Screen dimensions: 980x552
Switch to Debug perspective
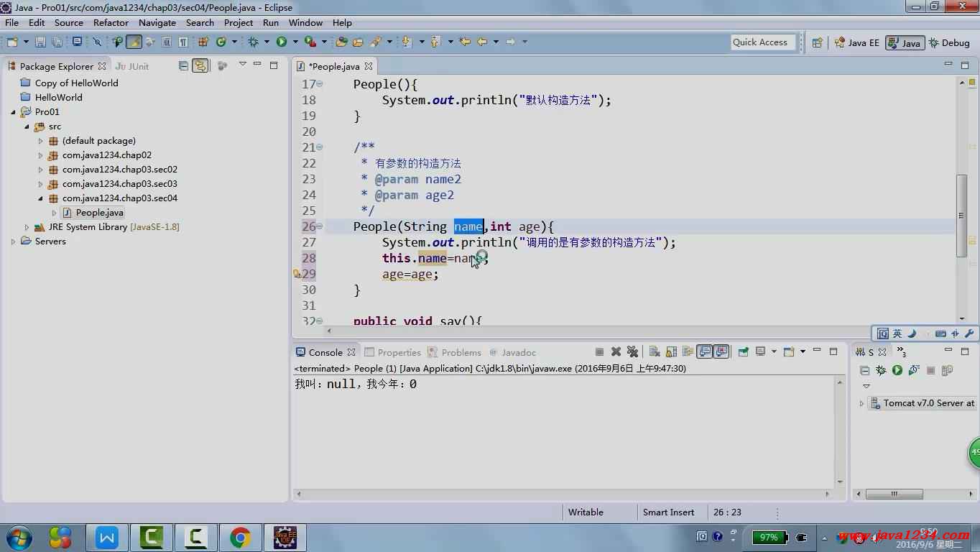pyautogui.click(x=950, y=42)
